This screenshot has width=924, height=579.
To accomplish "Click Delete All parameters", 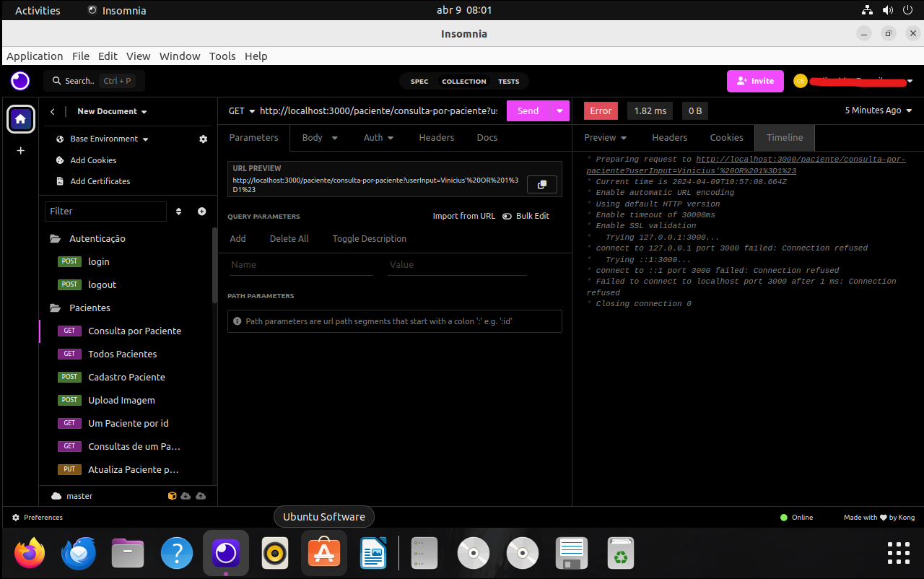I will (289, 238).
